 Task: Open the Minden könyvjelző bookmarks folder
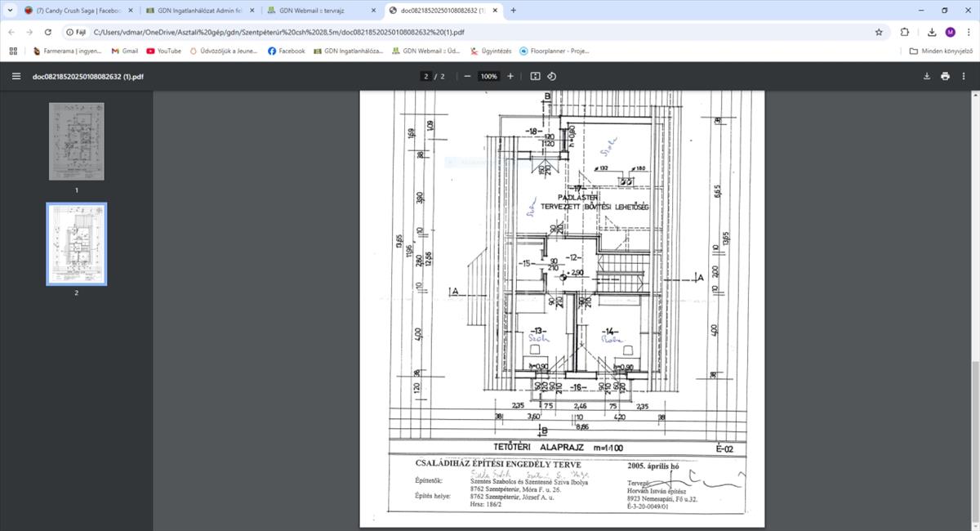pyautogui.click(x=941, y=51)
